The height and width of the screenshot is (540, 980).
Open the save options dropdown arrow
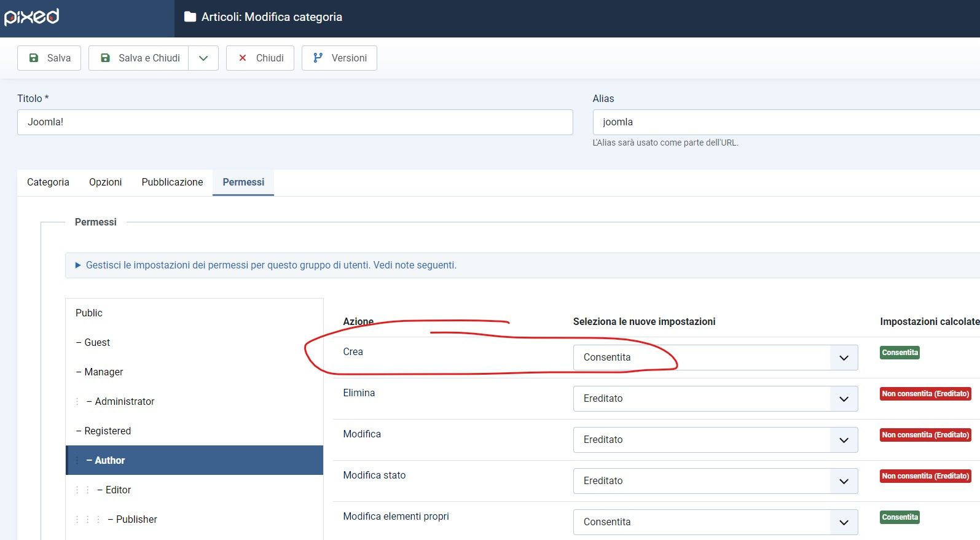[x=203, y=58]
